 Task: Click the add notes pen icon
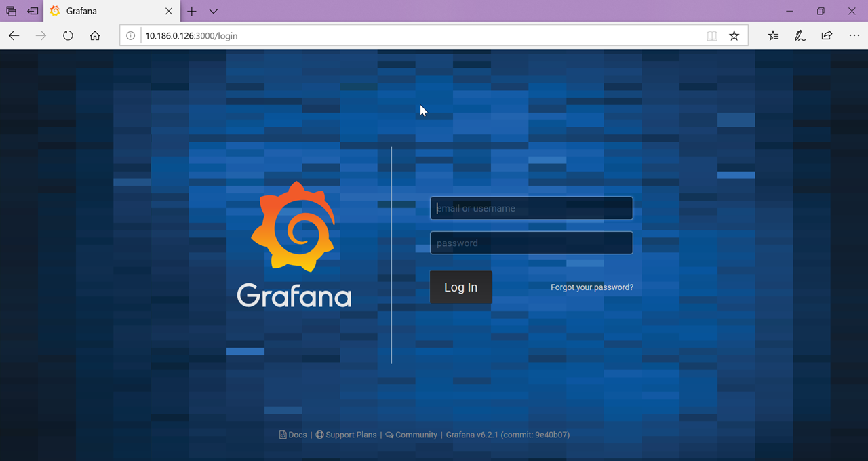tap(800, 36)
